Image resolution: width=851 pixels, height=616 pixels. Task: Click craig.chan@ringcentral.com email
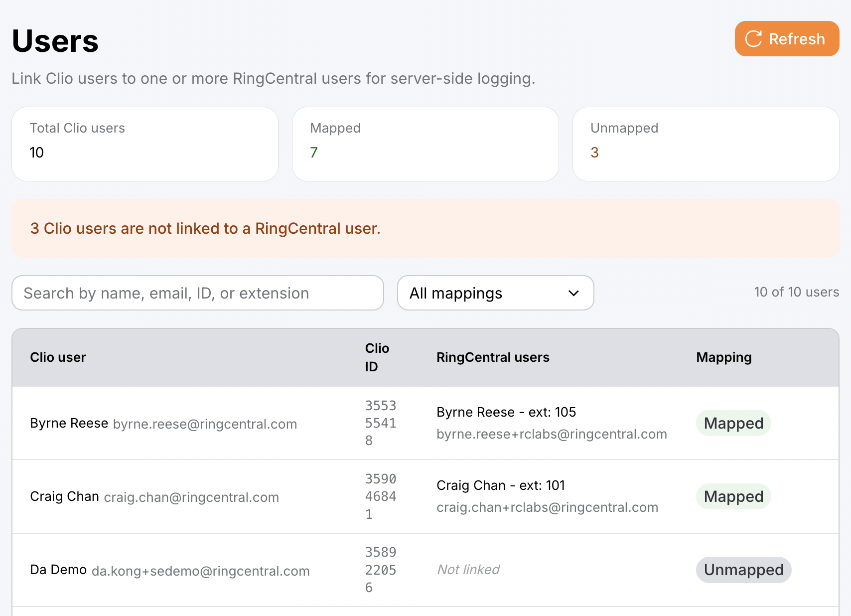191,497
